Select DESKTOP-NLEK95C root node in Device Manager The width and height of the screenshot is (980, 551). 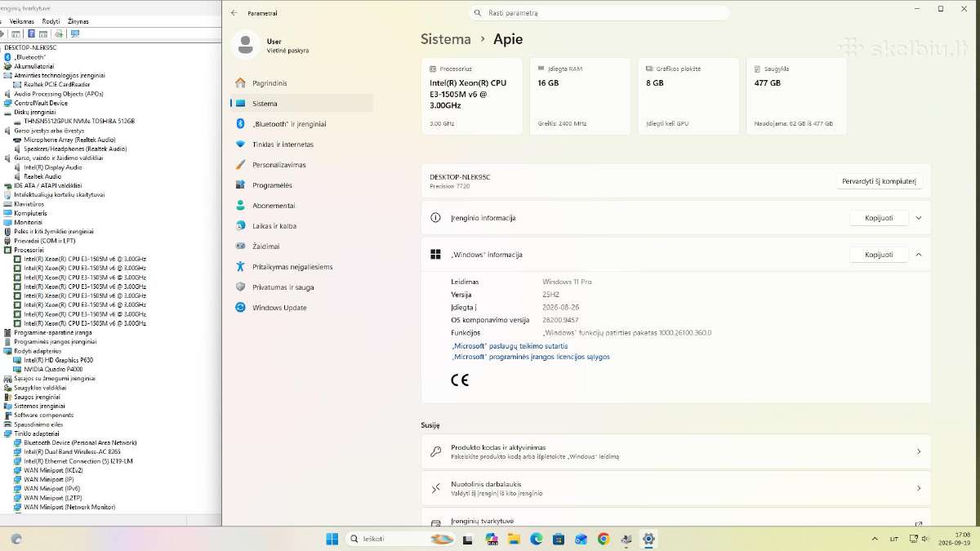tap(29, 47)
